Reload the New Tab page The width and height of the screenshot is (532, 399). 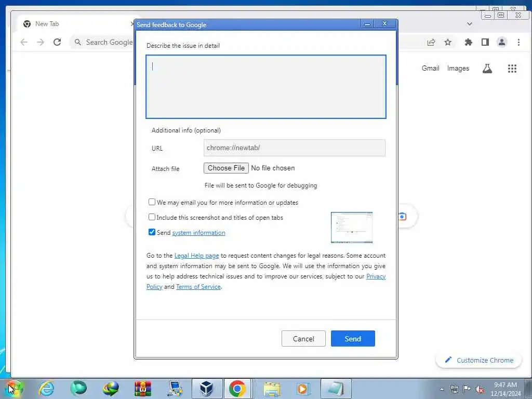(57, 42)
